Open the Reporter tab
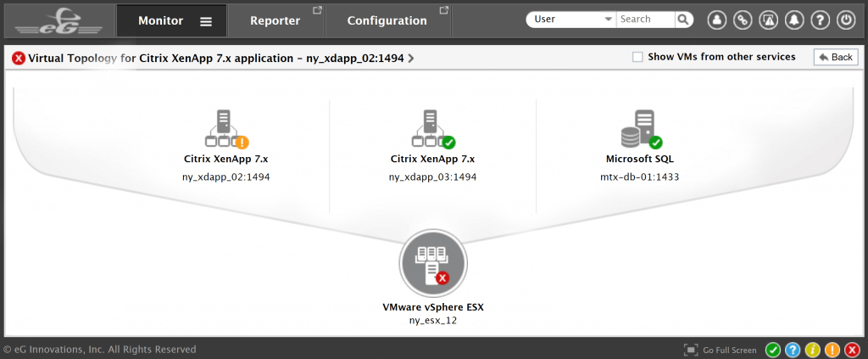Viewport: 868px width, 359px height. (275, 21)
